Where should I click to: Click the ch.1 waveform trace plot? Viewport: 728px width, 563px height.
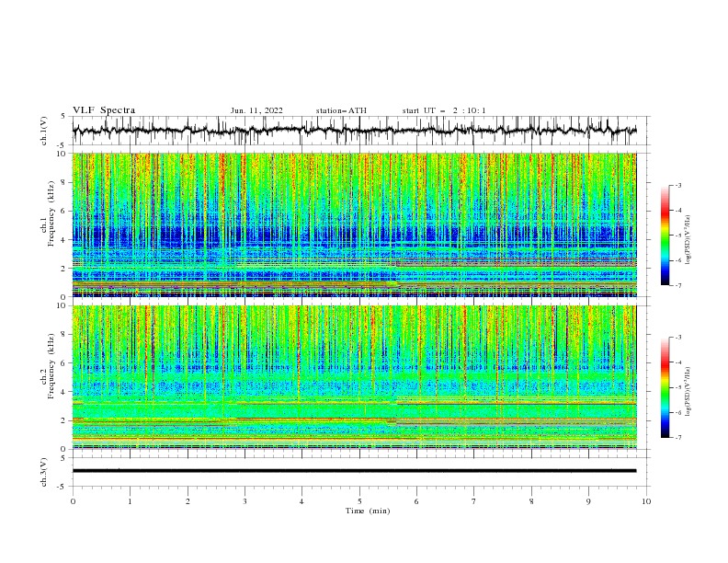(x=354, y=131)
